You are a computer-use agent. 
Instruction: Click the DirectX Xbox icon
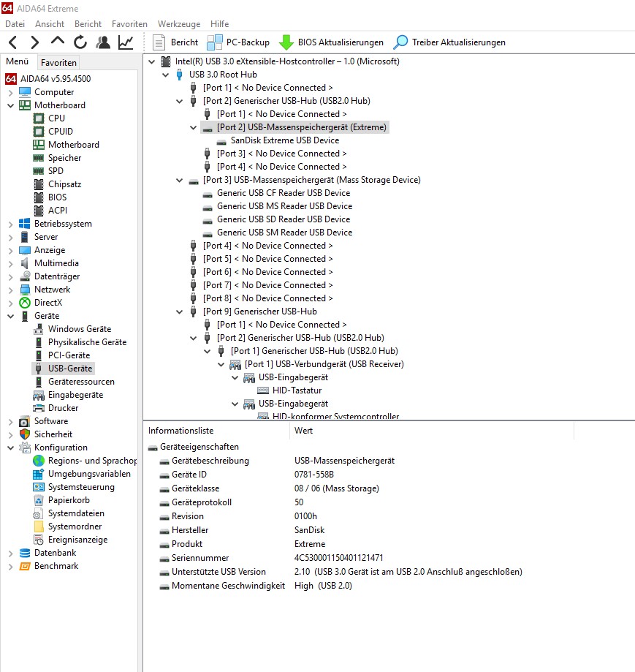pyautogui.click(x=25, y=303)
